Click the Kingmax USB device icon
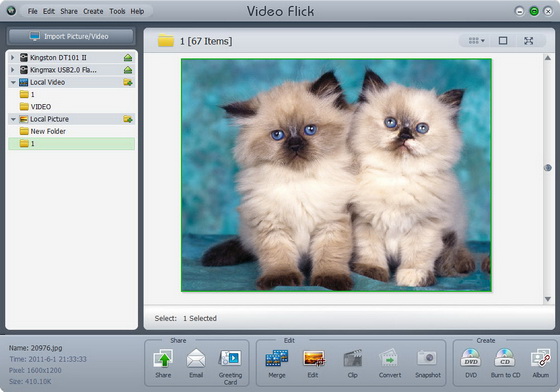 [24, 70]
